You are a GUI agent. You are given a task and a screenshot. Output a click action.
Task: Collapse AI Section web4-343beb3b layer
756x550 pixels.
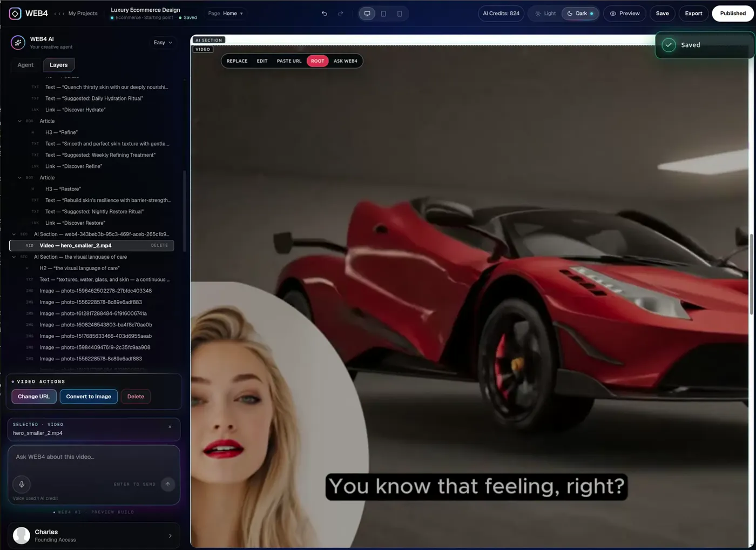tap(14, 234)
